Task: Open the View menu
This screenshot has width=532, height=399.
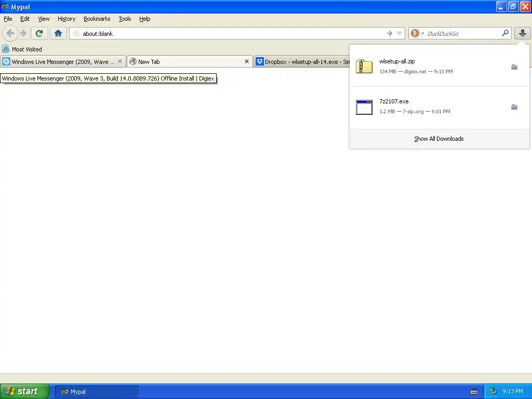Action: [44, 19]
